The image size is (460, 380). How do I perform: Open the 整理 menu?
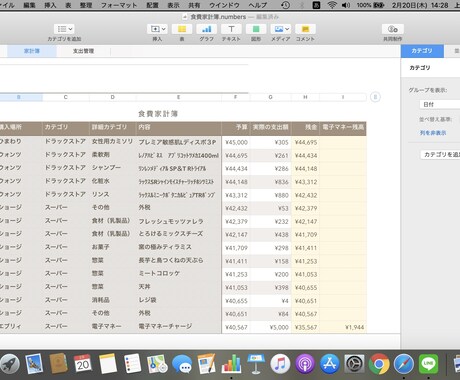pos(86,5)
